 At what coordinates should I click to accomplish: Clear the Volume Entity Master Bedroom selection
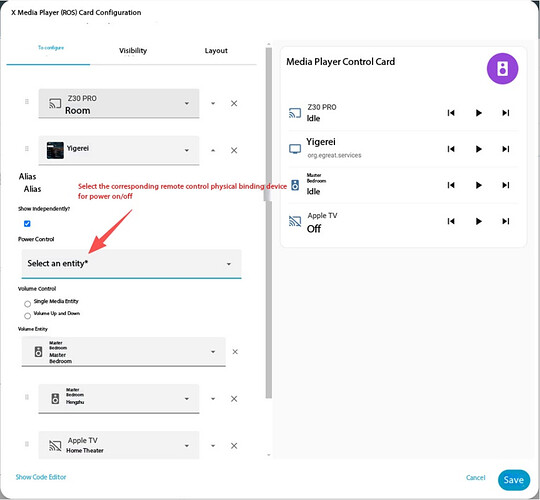[x=235, y=352]
